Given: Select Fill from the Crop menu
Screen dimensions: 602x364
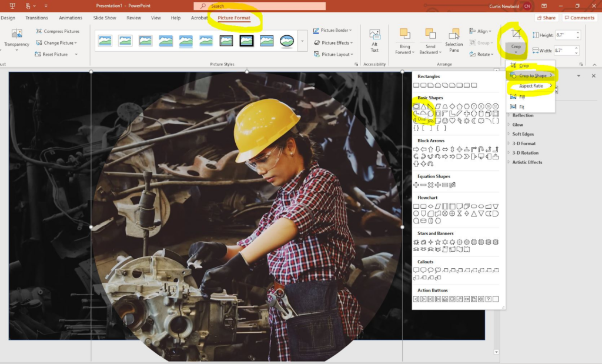Looking at the screenshot, I should [x=522, y=97].
